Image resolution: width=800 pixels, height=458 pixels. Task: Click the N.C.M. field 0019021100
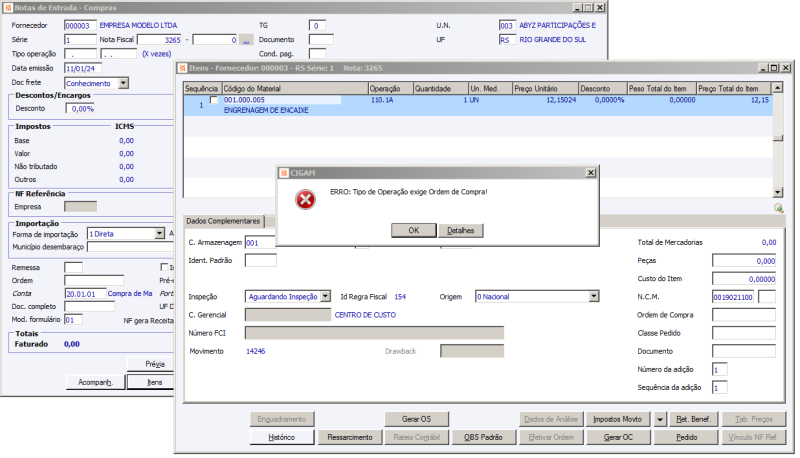[733, 297]
